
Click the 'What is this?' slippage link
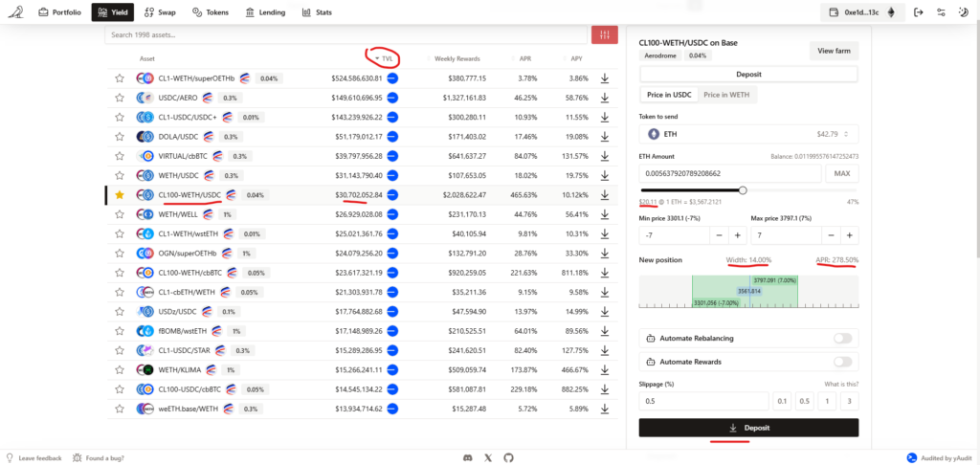pos(840,385)
